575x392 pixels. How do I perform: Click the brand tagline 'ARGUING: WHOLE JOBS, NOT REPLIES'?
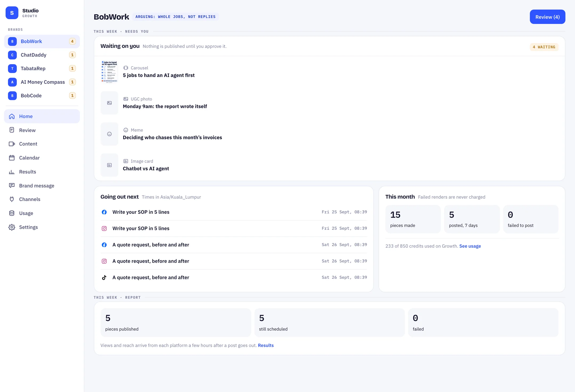coord(175,17)
